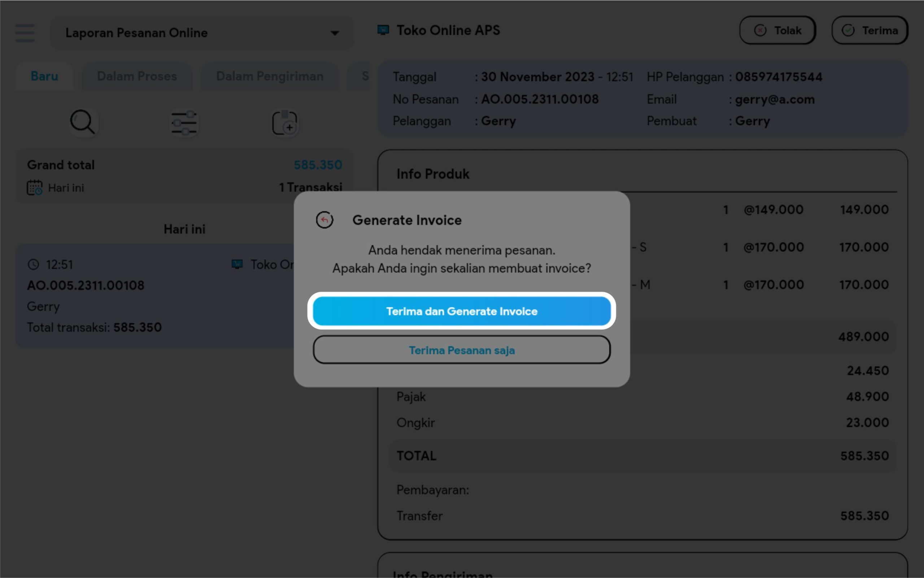
Task: Click Terima dan Generate Invoice button
Action: tap(461, 311)
